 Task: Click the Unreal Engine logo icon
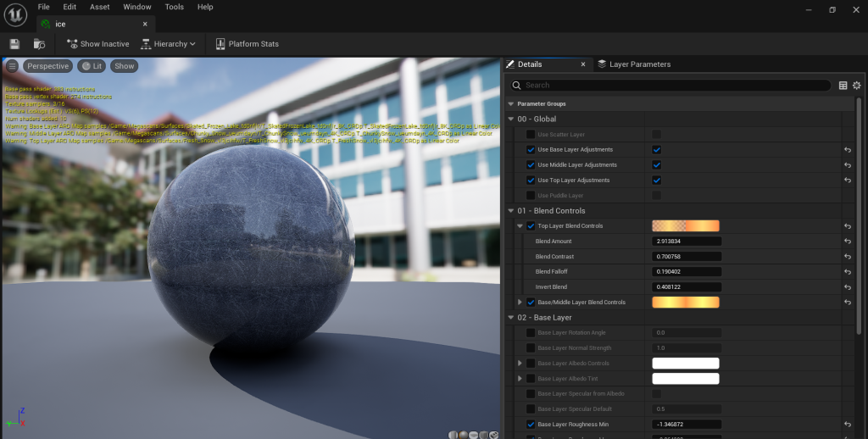[x=15, y=15]
